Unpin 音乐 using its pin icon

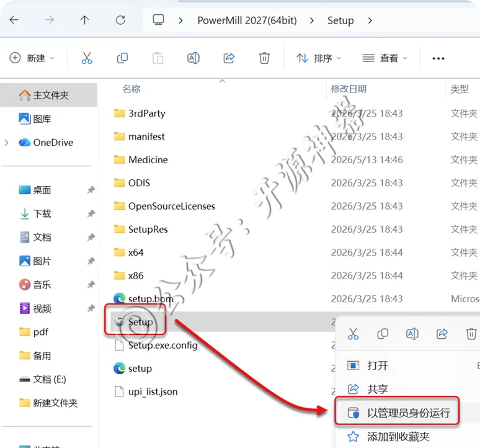click(x=91, y=284)
